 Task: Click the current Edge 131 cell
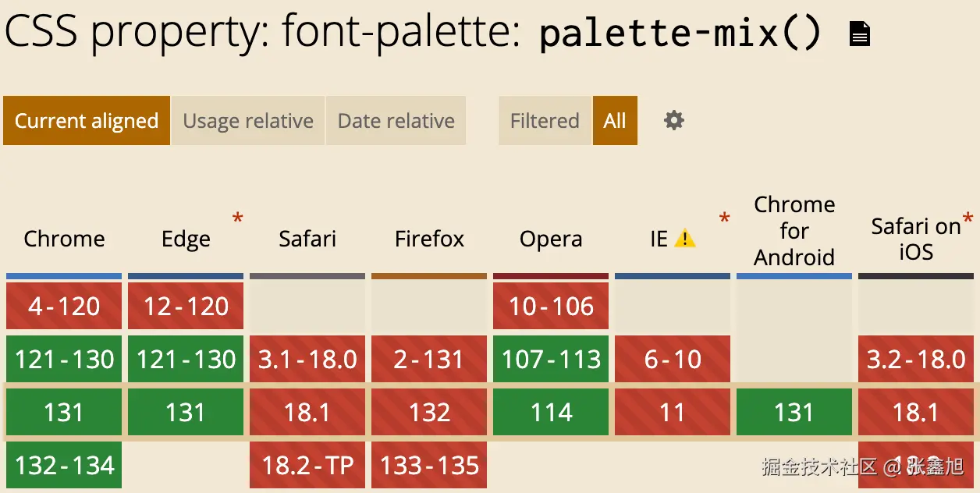pos(186,412)
